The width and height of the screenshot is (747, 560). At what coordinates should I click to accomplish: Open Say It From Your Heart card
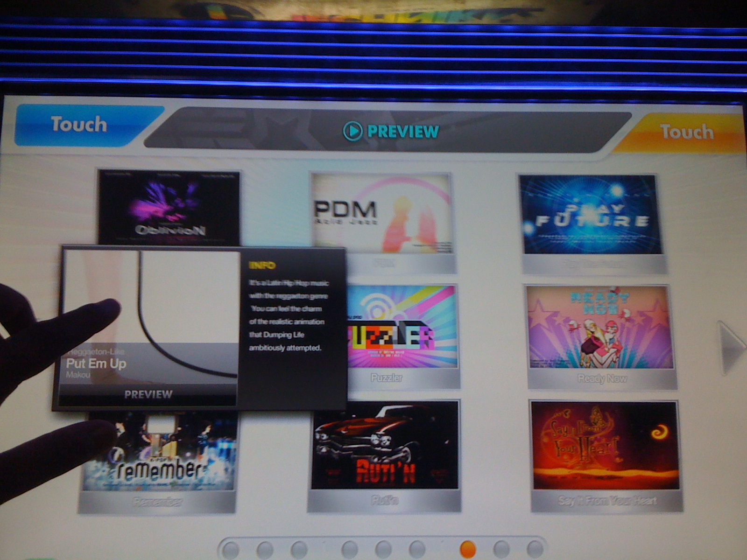[x=606, y=455]
